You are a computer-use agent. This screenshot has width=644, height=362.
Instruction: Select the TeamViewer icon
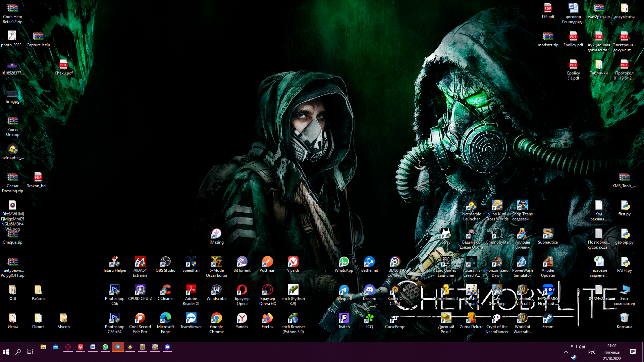[x=191, y=320]
